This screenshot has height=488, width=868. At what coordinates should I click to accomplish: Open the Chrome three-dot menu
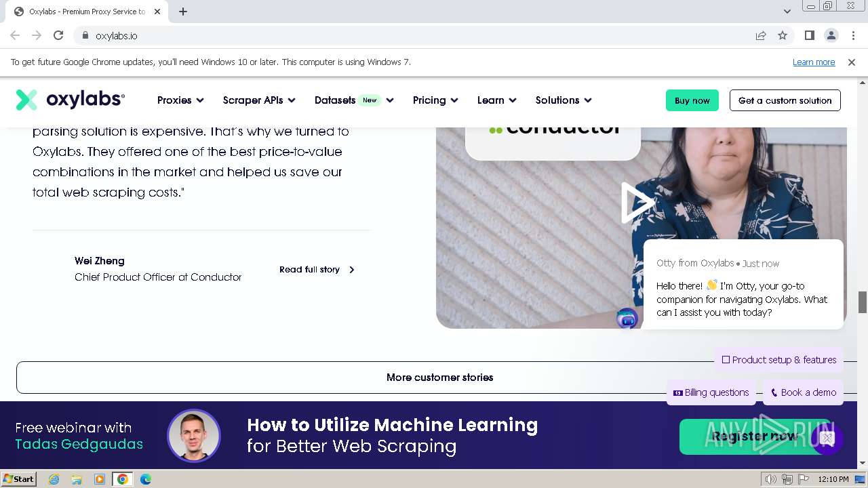[852, 35]
